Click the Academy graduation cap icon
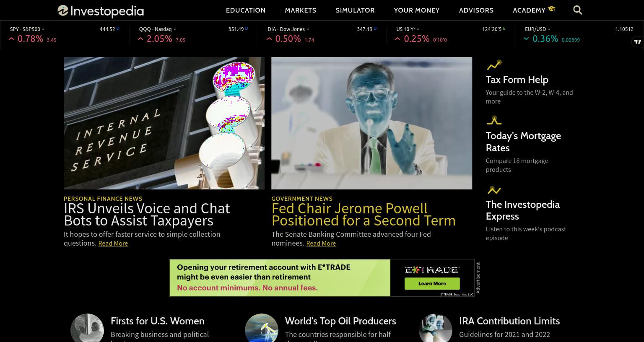This screenshot has width=644, height=342. pyautogui.click(x=551, y=9)
